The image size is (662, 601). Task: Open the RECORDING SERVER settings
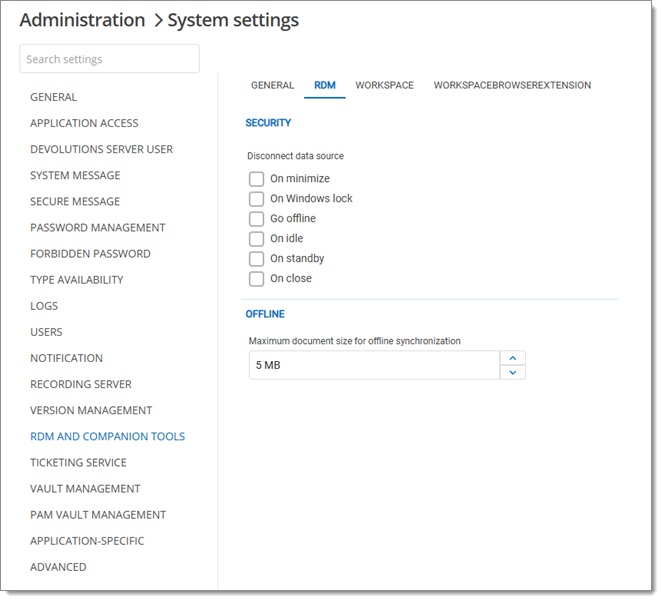(81, 385)
